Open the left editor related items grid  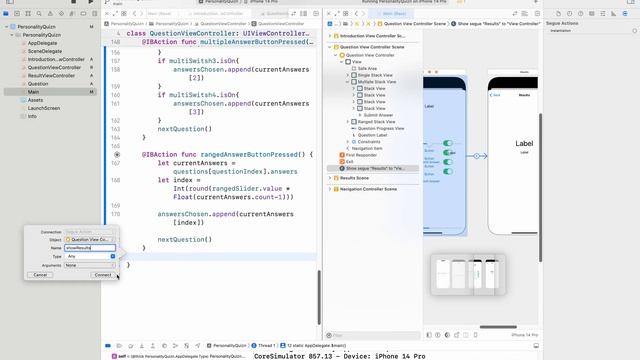pos(124,13)
